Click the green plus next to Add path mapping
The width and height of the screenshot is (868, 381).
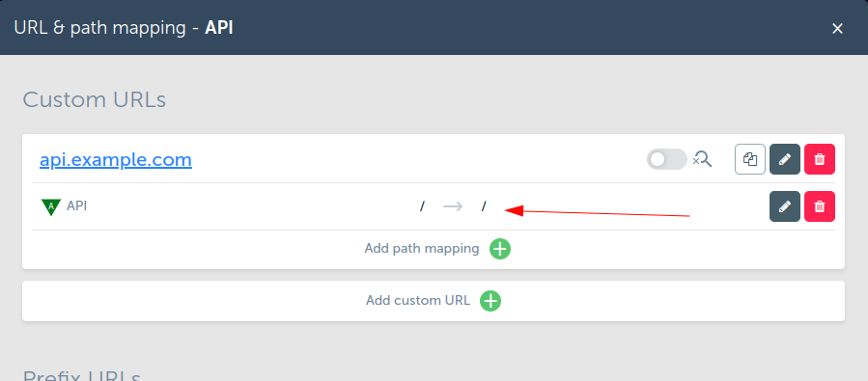coord(500,249)
